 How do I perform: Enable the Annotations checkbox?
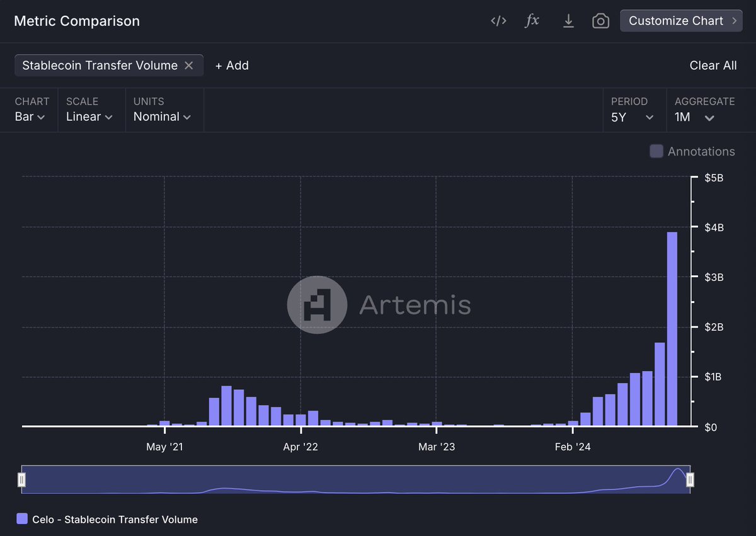click(656, 151)
